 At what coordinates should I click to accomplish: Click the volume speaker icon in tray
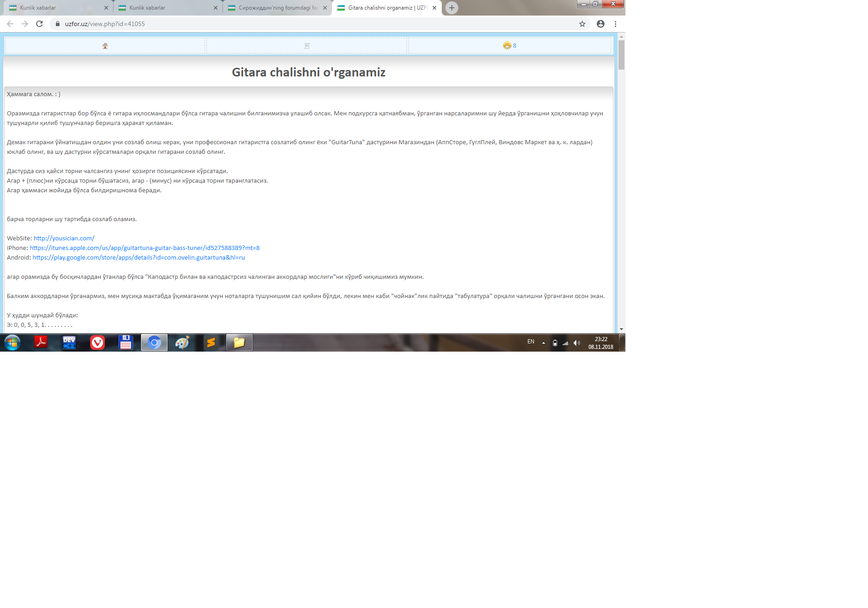(x=577, y=343)
